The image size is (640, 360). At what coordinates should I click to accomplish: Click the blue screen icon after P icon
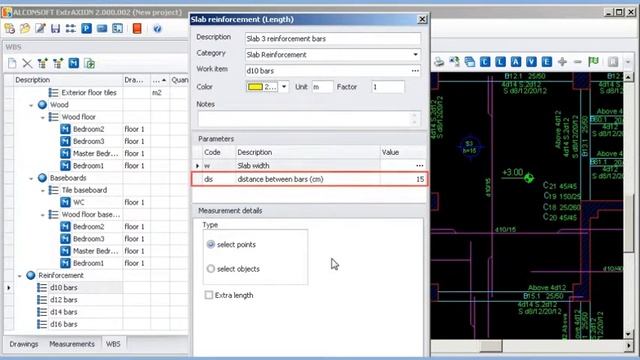(102, 29)
